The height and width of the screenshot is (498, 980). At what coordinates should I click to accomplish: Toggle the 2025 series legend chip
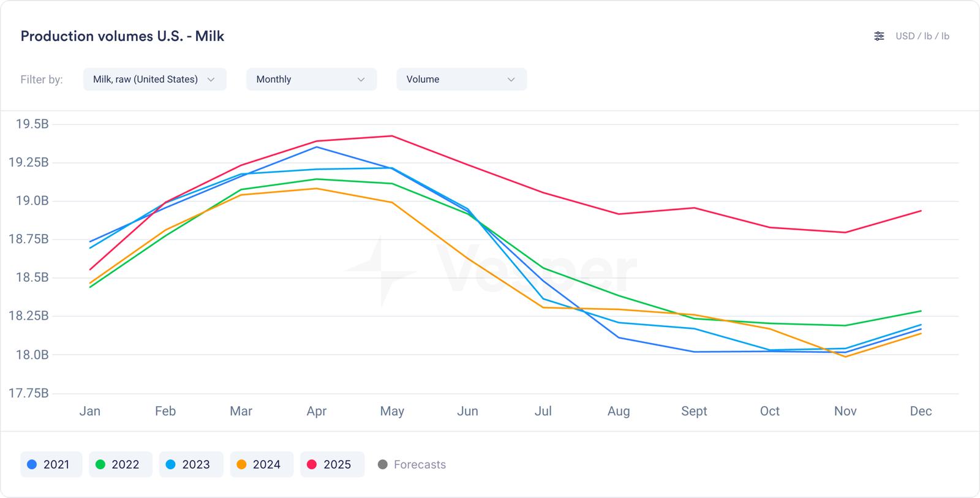[x=332, y=464]
